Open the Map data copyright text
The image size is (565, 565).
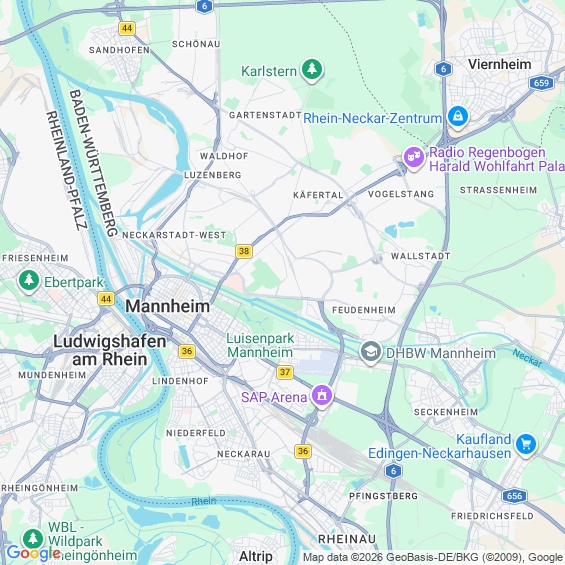(433, 557)
